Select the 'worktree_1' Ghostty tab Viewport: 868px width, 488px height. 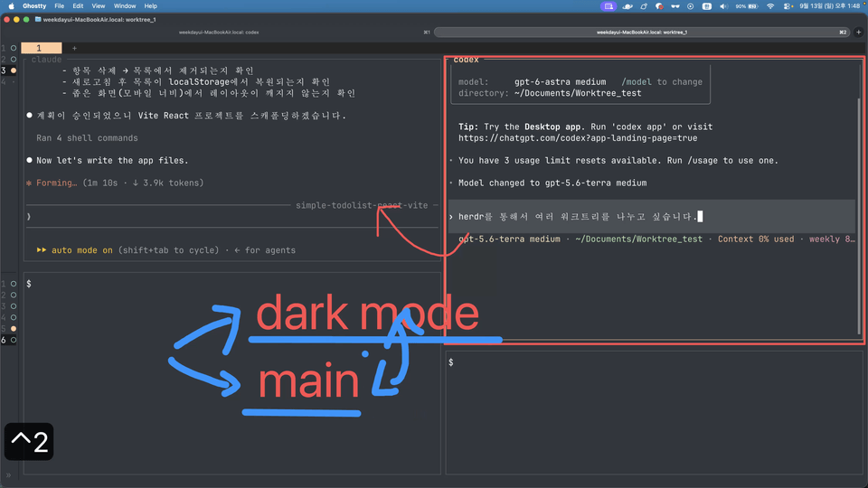(x=642, y=33)
